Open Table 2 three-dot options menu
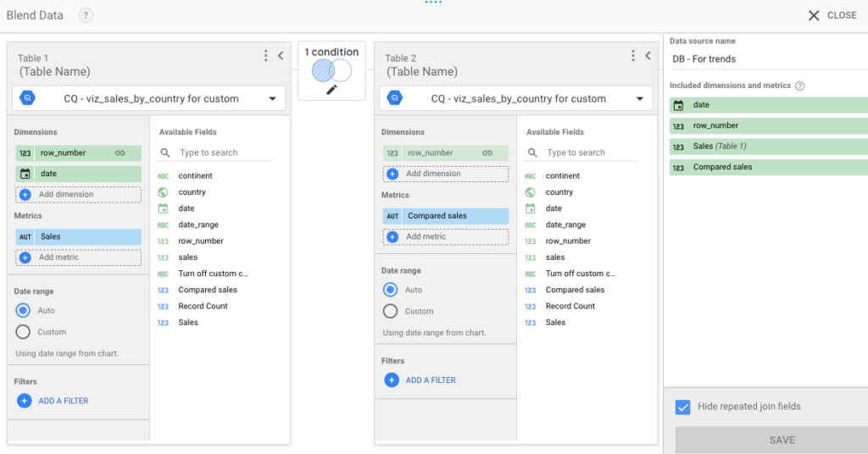868x454 pixels. coord(632,55)
